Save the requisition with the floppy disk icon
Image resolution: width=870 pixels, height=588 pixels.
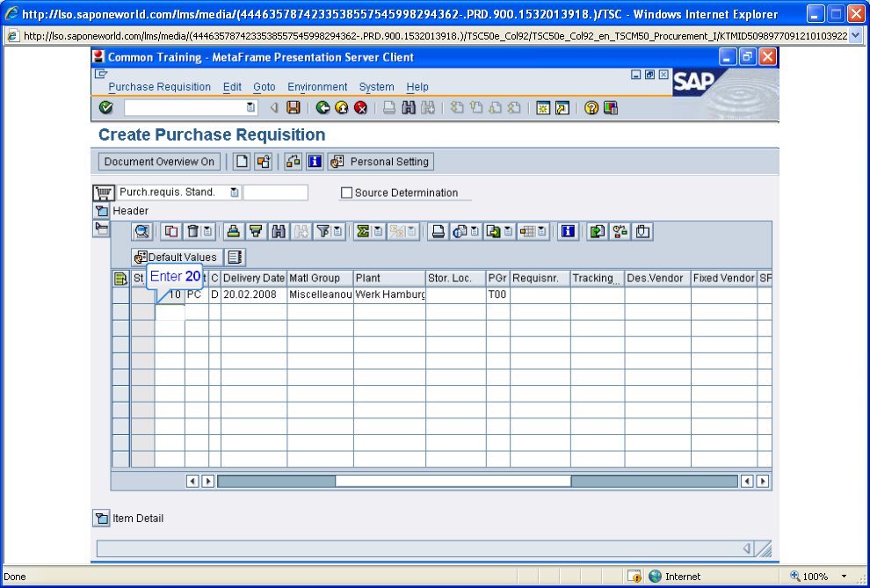[293, 108]
